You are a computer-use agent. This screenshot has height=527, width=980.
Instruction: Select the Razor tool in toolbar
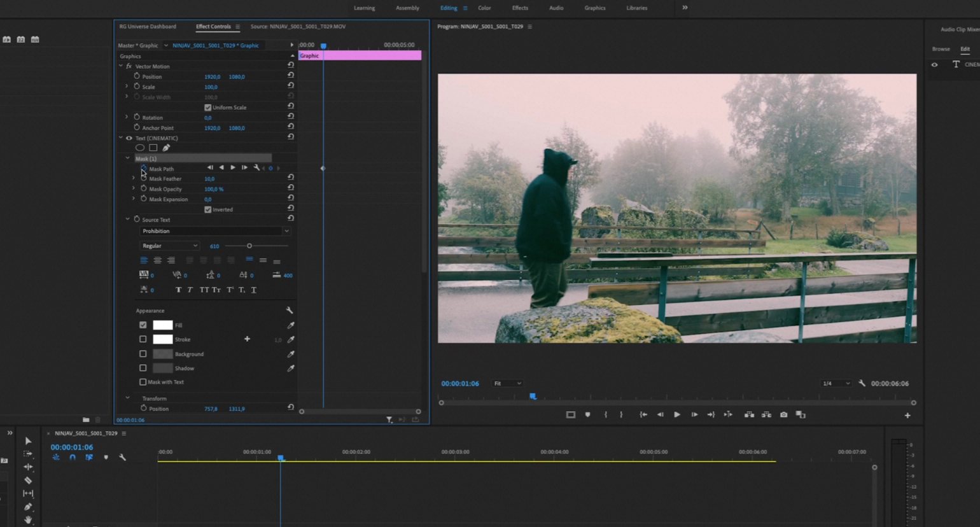(x=28, y=481)
